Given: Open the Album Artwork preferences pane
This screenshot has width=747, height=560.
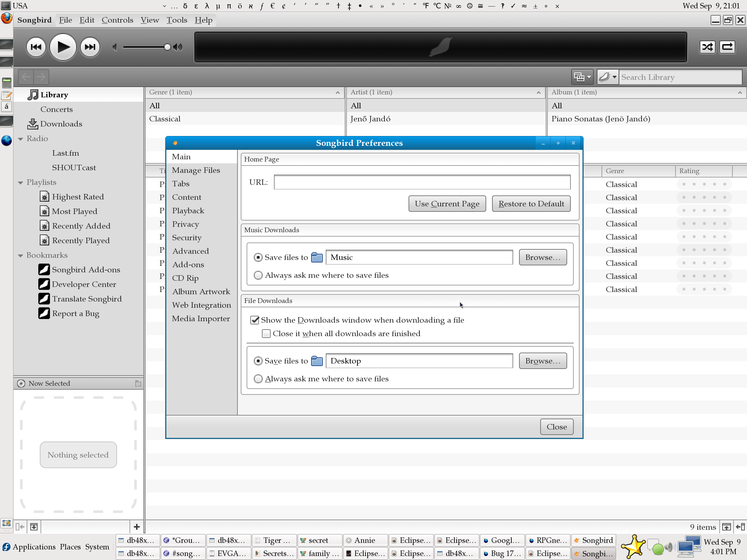Looking at the screenshot, I should click(x=201, y=292).
